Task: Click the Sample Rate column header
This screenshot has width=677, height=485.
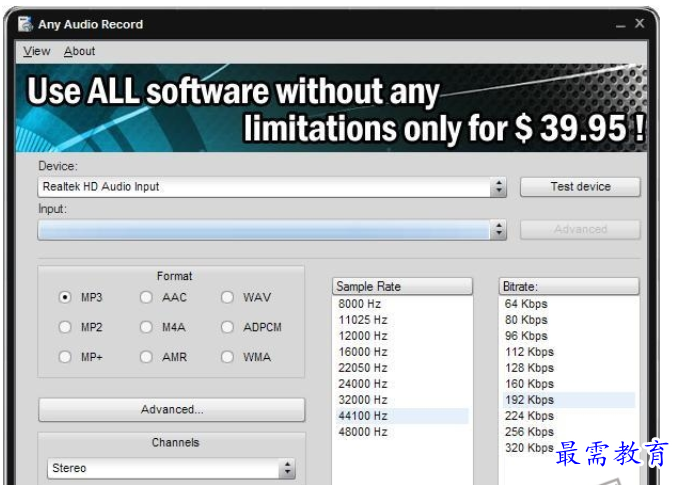Action: click(402, 286)
